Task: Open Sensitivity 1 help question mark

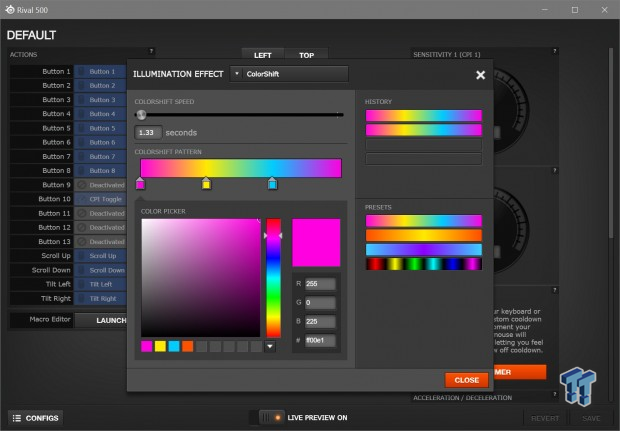Action: pyautogui.click(x=554, y=51)
